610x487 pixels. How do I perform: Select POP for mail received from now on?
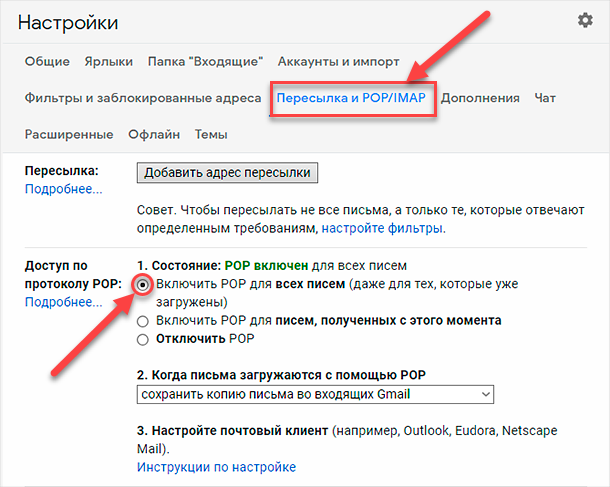coord(143,321)
